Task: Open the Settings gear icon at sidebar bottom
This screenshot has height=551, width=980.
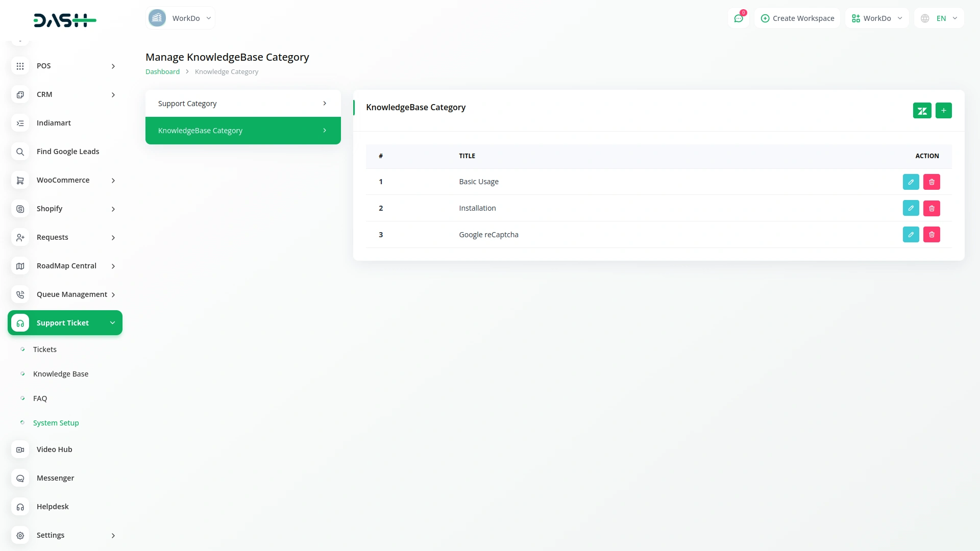Action: [20, 535]
